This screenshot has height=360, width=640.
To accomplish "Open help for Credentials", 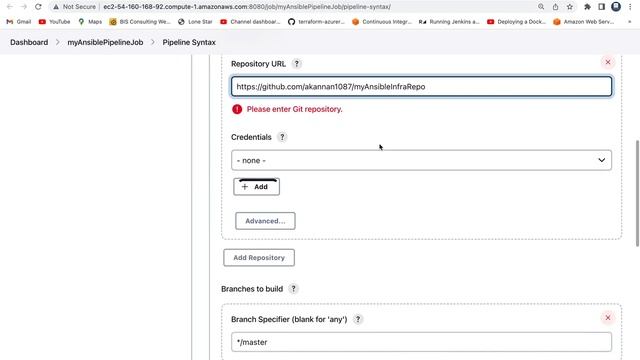I will tap(282, 137).
